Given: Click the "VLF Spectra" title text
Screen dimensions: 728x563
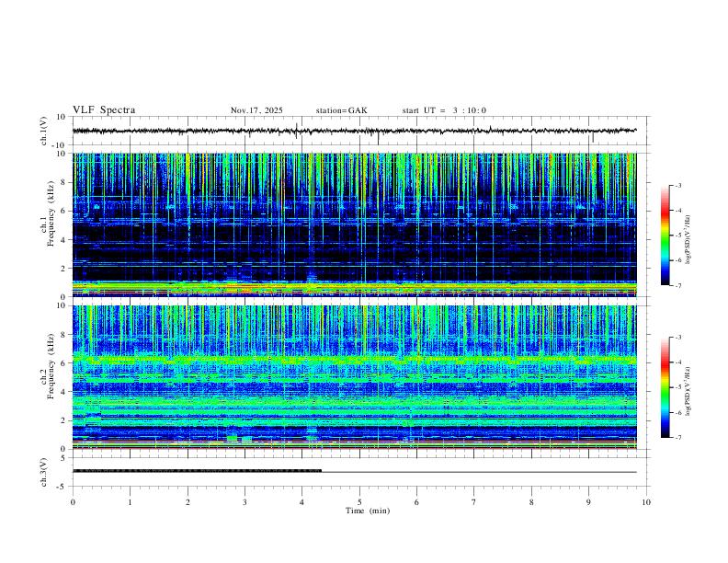Looking at the screenshot, I should (104, 110).
